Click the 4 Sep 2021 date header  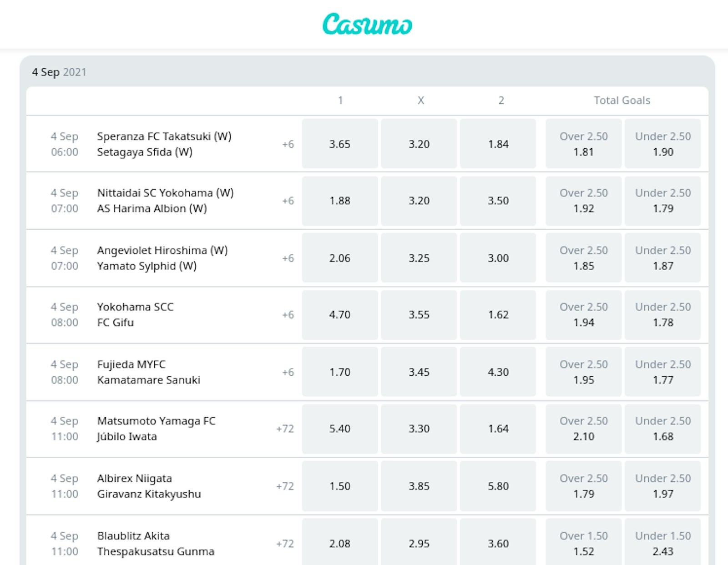click(59, 72)
